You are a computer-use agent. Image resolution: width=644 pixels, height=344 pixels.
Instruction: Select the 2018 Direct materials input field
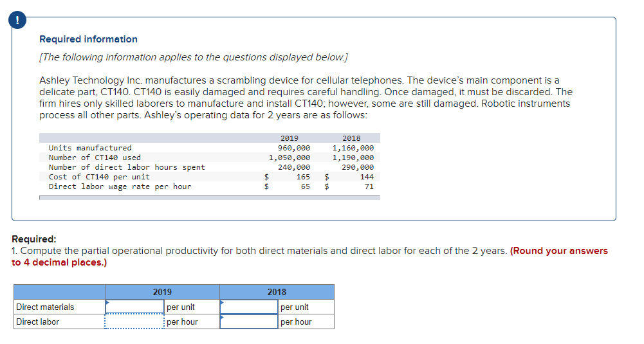coord(249,307)
